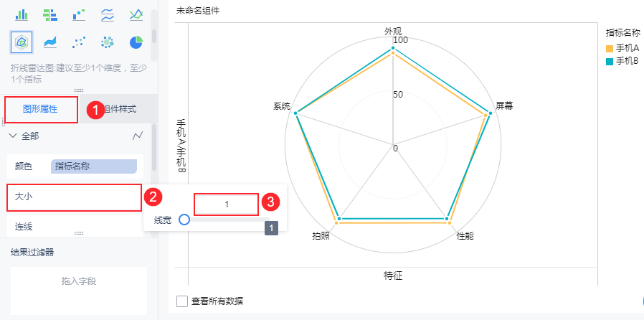
Task: Switch to the 图形属性 tab
Action: click(x=40, y=109)
